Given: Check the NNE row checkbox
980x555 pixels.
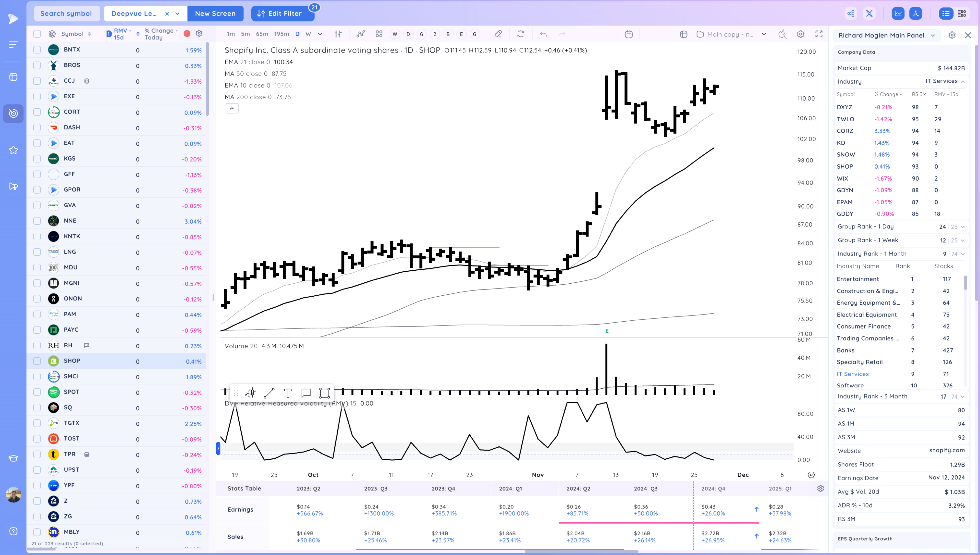Looking at the screenshot, I should tap(37, 221).
